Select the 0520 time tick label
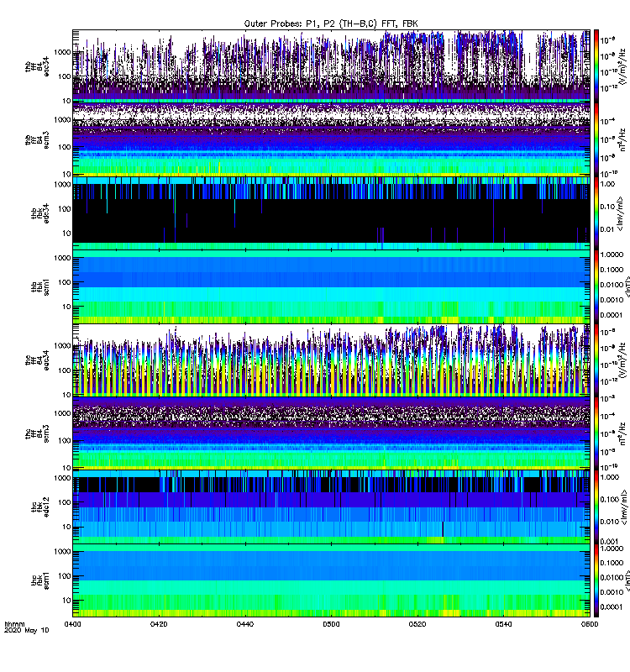This screenshot has height=672, width=630. pyautogui.click(x=417, y=624)
